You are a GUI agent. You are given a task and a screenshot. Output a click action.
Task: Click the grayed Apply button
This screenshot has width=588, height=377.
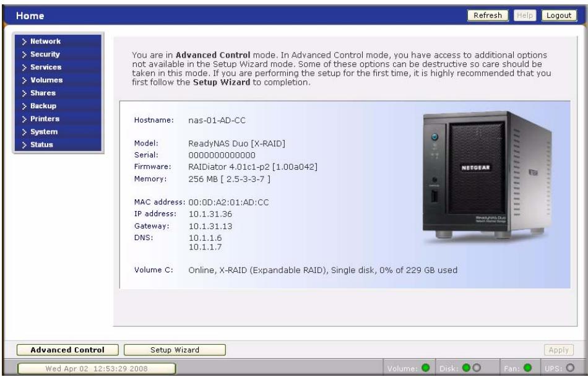559,350
